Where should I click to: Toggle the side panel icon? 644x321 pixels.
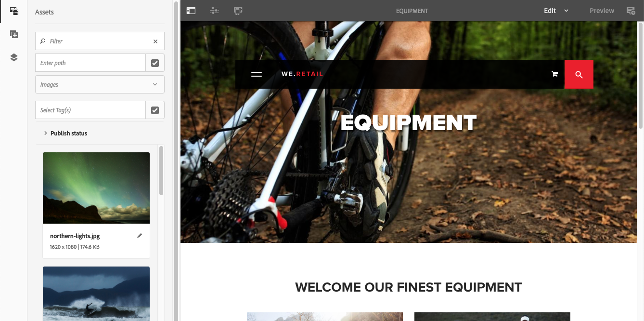pos(191,11)
